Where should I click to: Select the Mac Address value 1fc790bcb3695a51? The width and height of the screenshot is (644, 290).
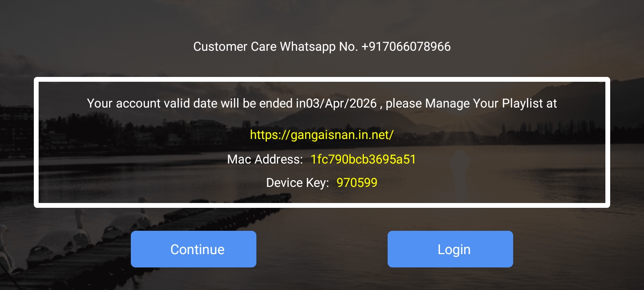click(x=363, y=159)
